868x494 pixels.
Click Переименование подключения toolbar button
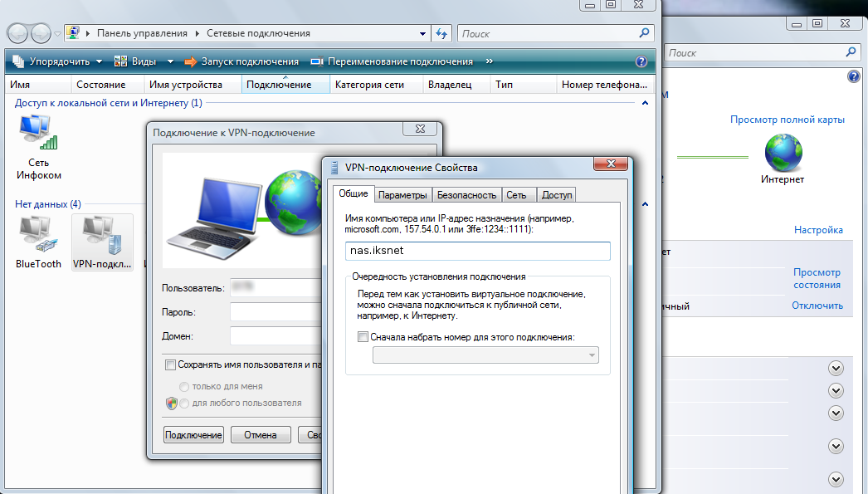tap(392, 61)
